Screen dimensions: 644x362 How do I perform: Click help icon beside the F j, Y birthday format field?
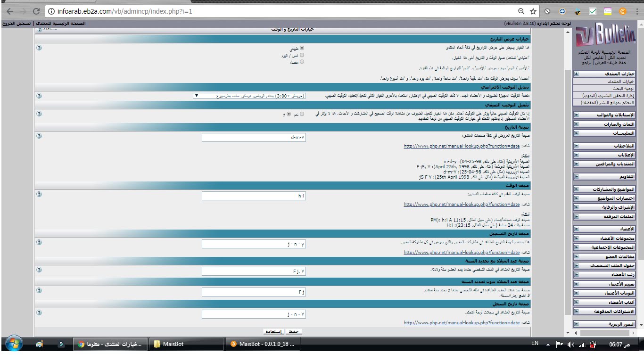click(39, 270)
